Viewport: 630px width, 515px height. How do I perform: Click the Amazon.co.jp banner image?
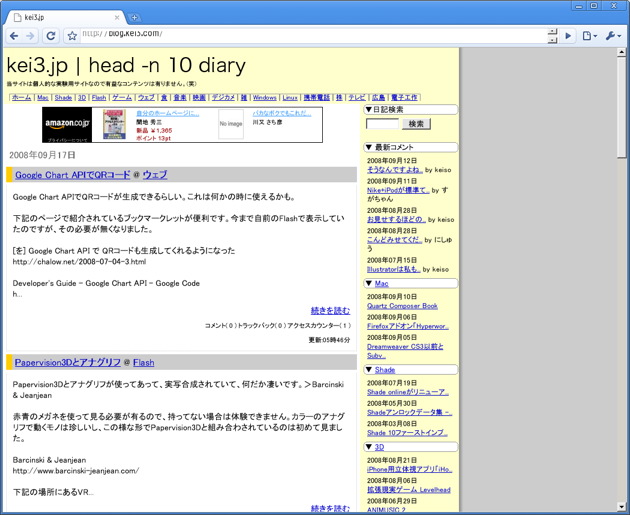70,124
